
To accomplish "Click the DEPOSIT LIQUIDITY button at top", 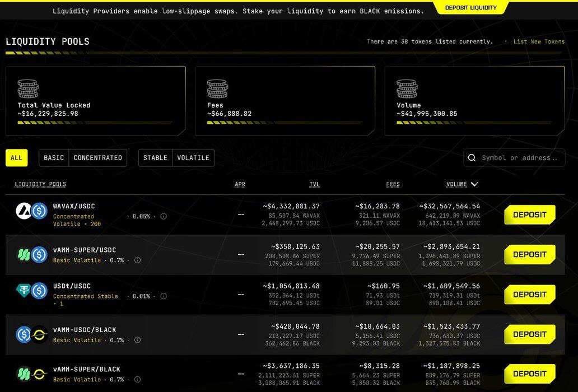I will click(x=470, y=8).
